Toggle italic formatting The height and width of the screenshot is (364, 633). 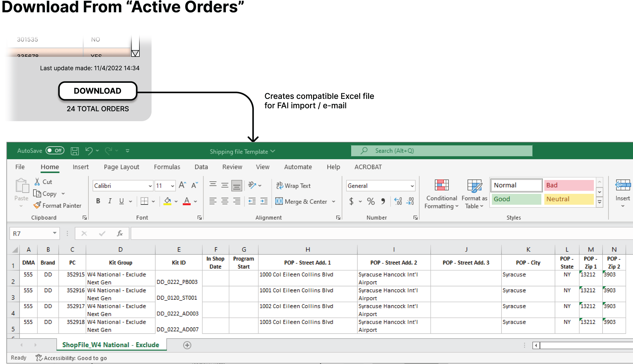coord(110,201)
